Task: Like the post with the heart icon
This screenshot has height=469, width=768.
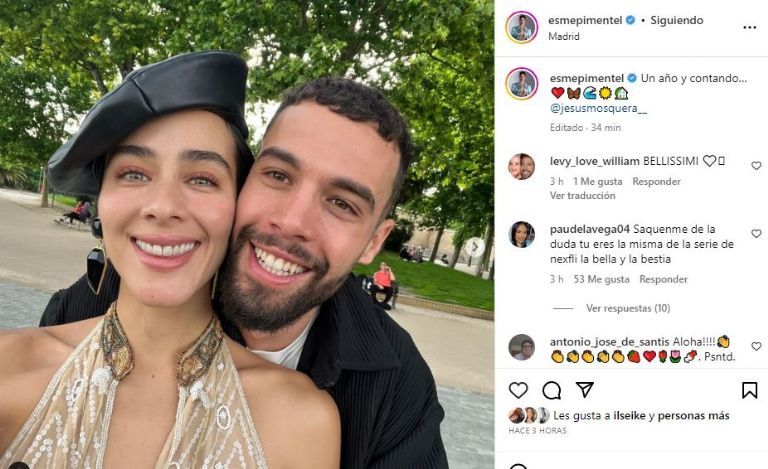Action: 518,390
